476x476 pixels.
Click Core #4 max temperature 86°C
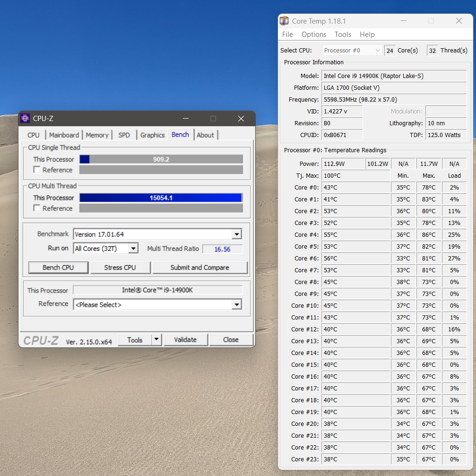click(x=429, y=234)
